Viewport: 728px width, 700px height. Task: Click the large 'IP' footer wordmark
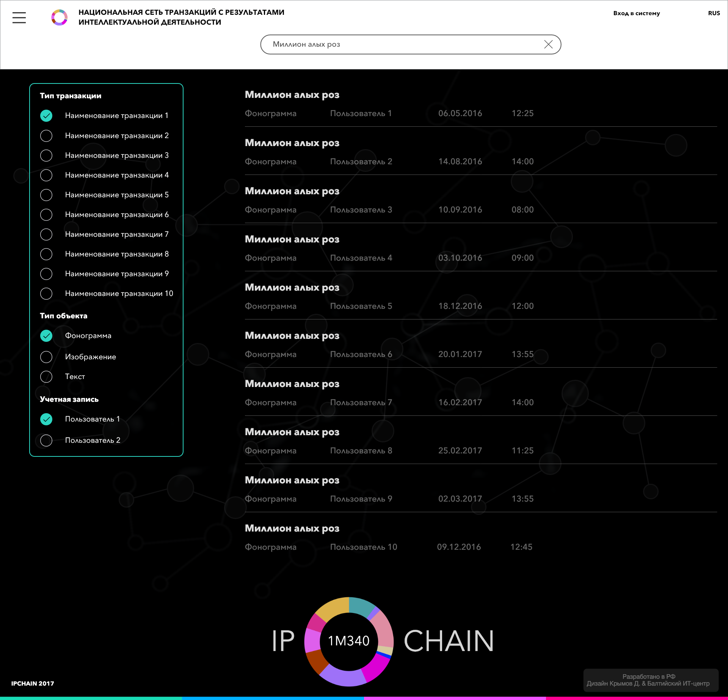[x=283, y=641]
